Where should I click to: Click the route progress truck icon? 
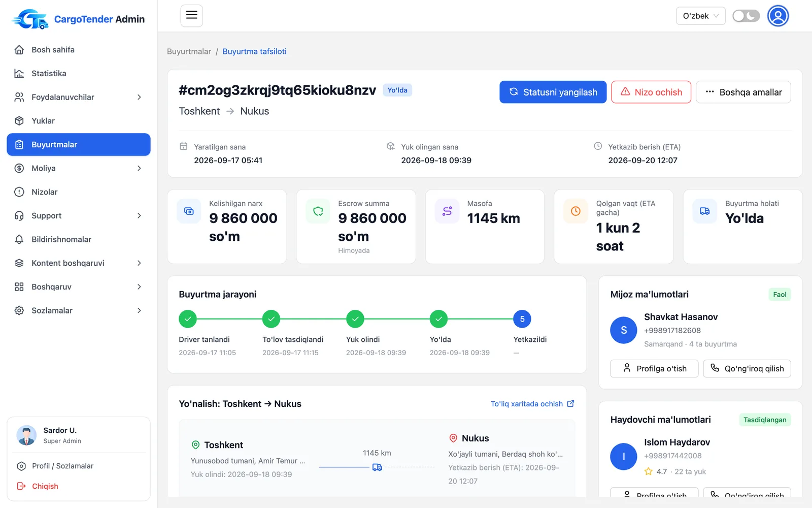click(x=377, y=467)
